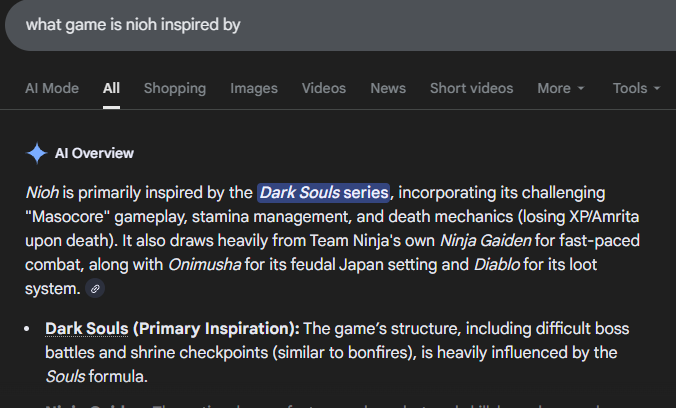Screen dimensions: 676x408
Task: Open the News tab
Action: pos(388,88)
